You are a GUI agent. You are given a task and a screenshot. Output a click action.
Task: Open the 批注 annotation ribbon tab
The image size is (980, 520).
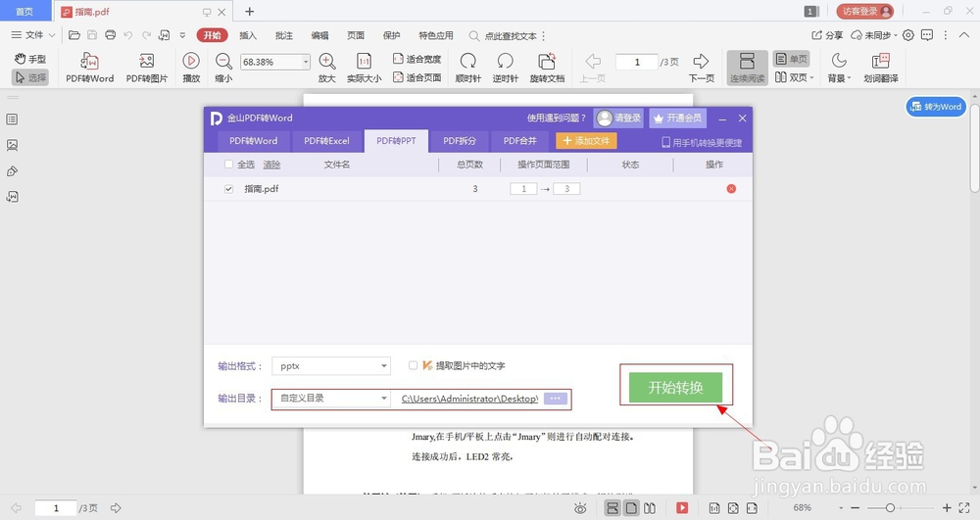click(284, 35)
